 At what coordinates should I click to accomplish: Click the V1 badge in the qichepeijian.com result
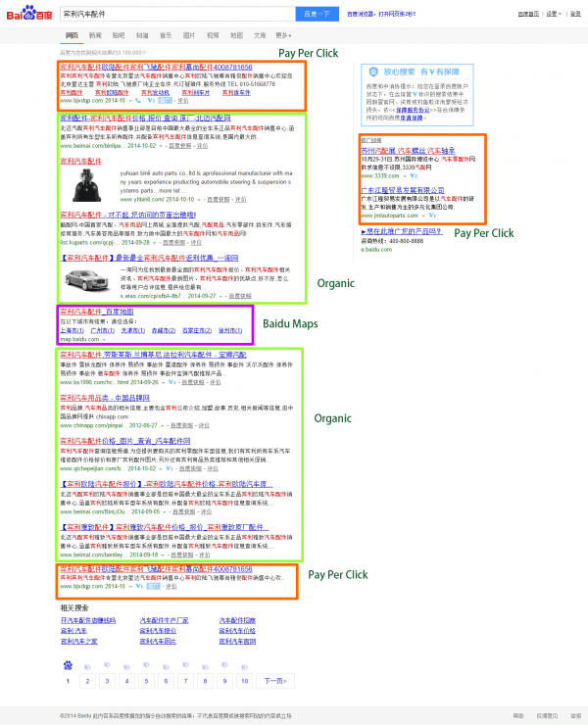click(x=170, y=469)
